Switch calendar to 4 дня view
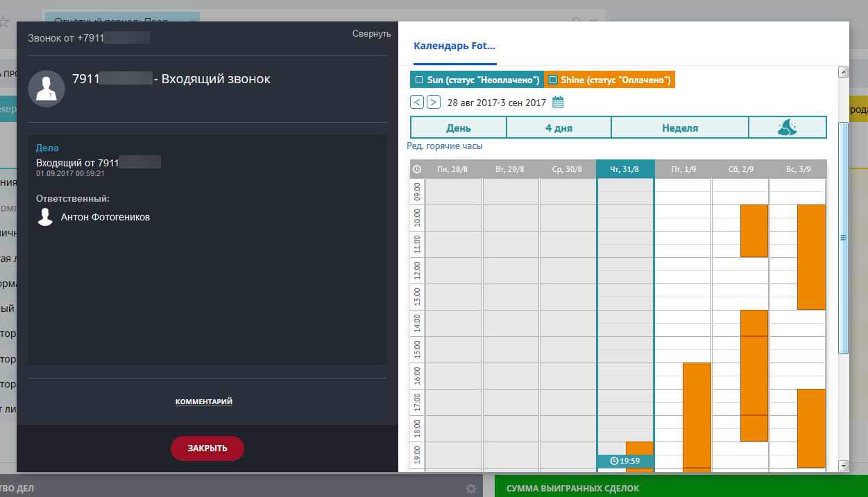The width and height of the screenshot is (868, 497). (x=559, y=128)
